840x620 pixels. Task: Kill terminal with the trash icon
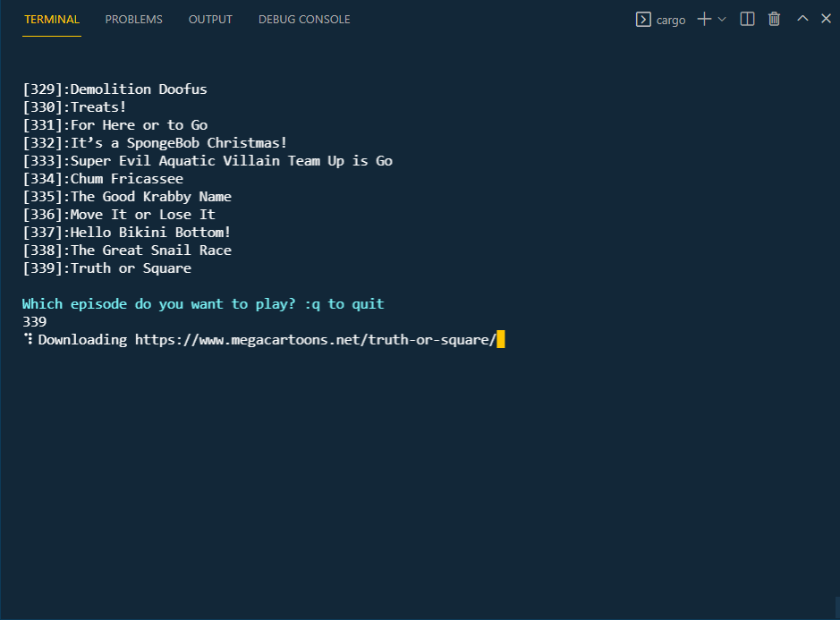tap(774, 20)
